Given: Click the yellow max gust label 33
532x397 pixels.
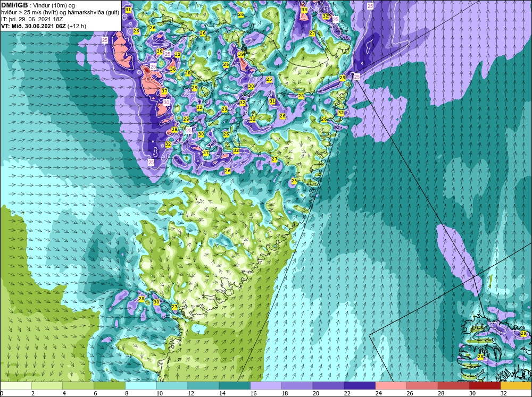Looking at the screenshot, I should tap(304, 10).
